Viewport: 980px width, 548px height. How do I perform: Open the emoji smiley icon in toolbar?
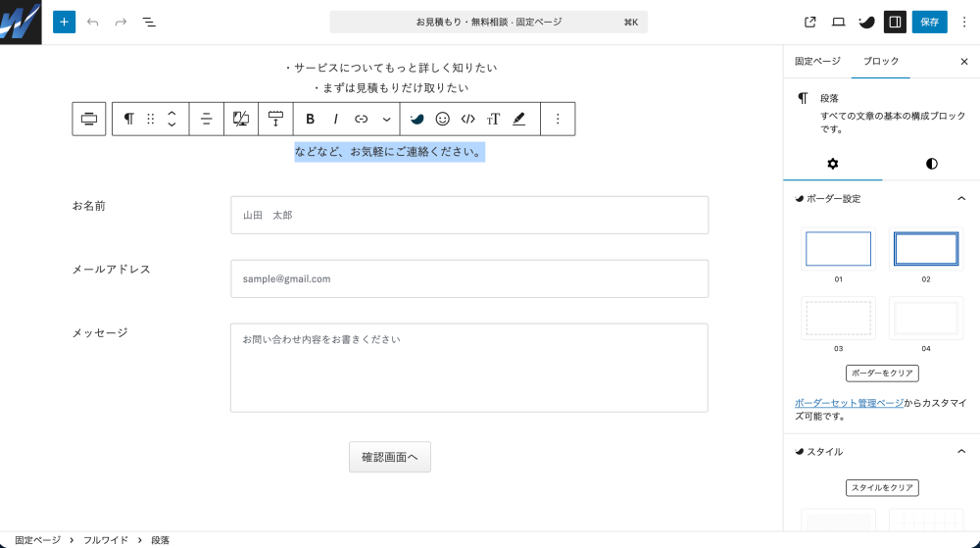coord(442,119)
